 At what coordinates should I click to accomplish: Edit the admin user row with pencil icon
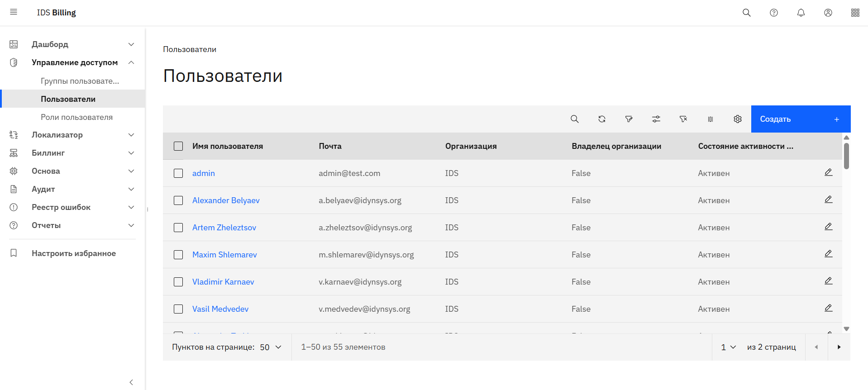pos(828,172)
